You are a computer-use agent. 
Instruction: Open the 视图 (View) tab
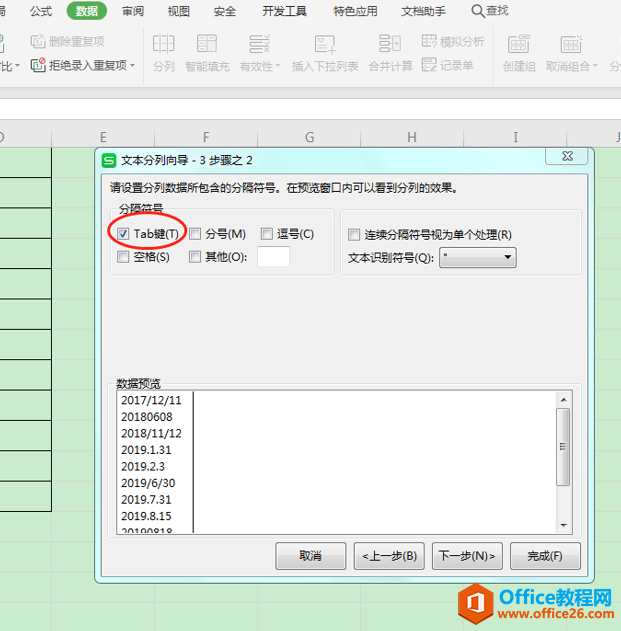pyautogui.click(x=179, y=11)
